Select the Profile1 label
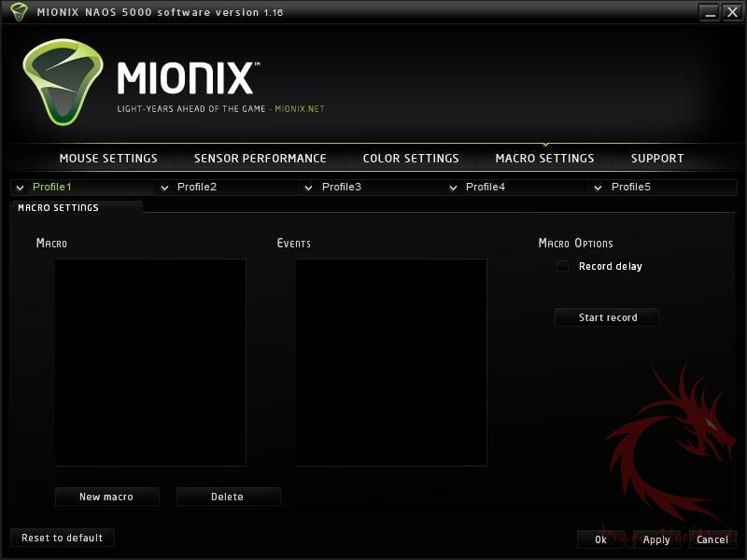Screen dimensions: 747x560 point(52,187)
